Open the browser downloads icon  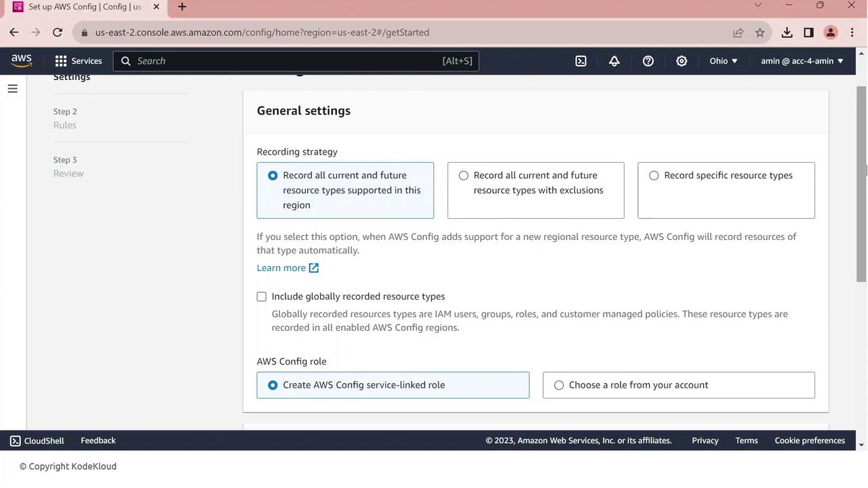pos(787,33)
